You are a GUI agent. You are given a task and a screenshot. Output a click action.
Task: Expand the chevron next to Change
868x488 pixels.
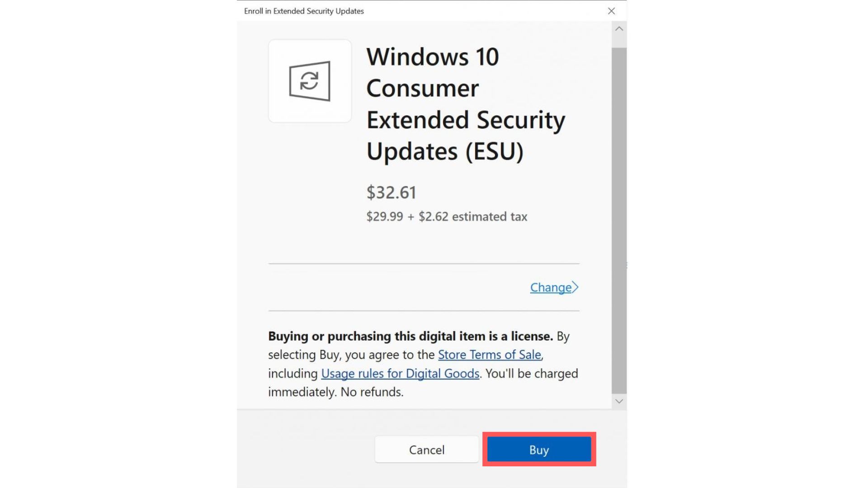[575, 286]
